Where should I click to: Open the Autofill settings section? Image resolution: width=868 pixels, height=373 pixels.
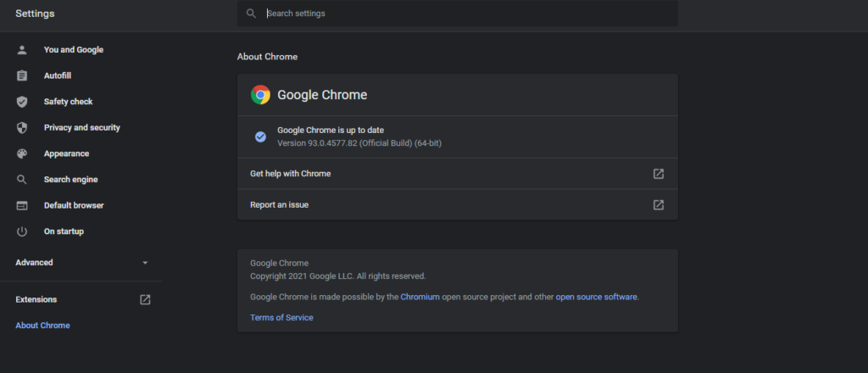click(x=58, y=75)
